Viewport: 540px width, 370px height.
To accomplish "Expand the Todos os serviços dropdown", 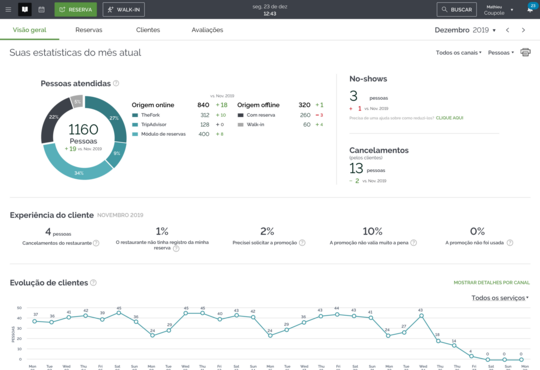I will 500,298.
